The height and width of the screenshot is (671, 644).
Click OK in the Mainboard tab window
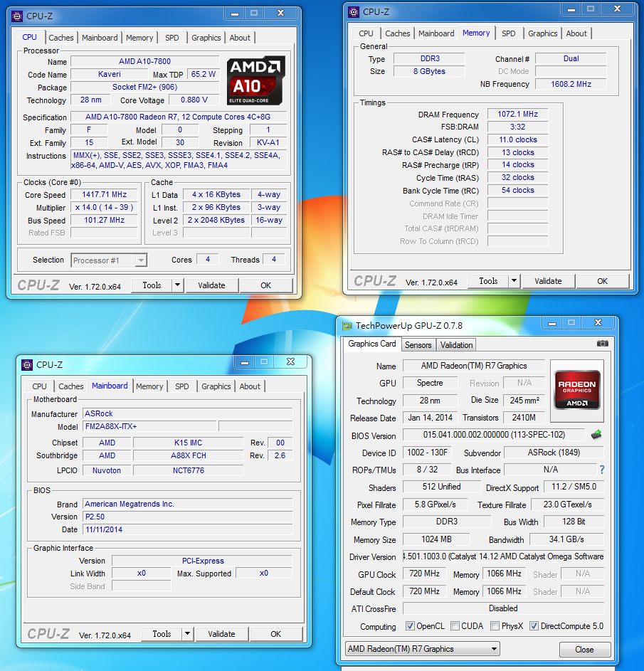click(x=275, y=634)
